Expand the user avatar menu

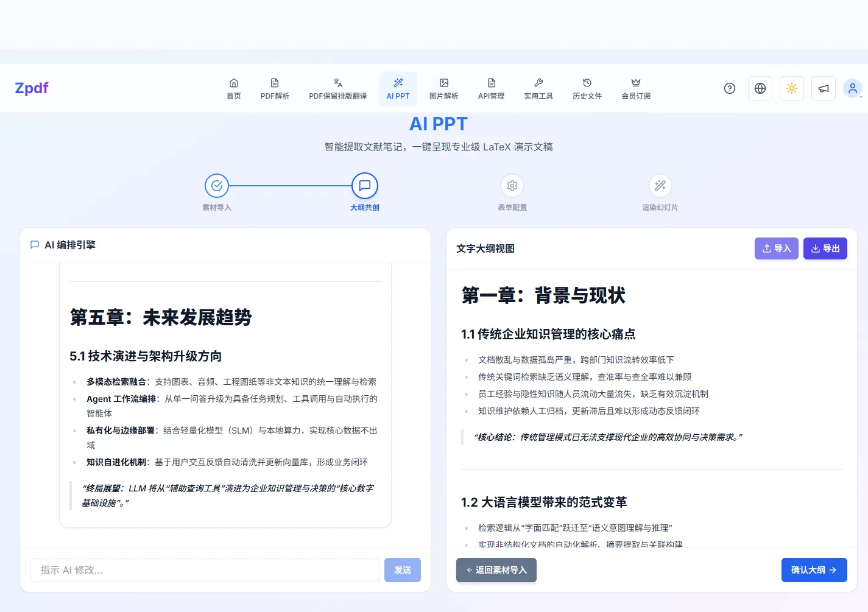click(853, 88)
